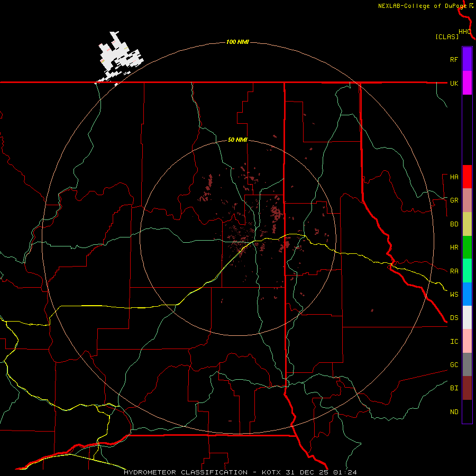This screenshot has width=476, height=476.
Task: Pick the HR green legend swatch
Action: point(467,247)
